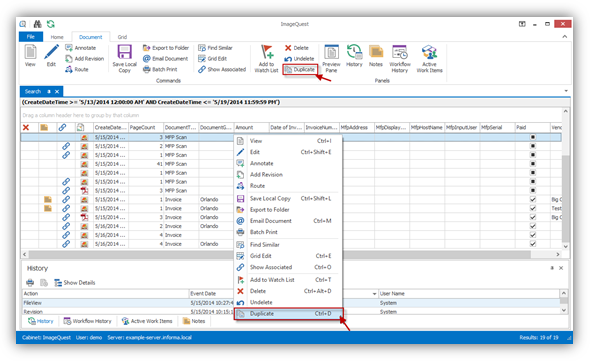Collapse the ribbon with the chevron arrow

(x=565, y=37)
